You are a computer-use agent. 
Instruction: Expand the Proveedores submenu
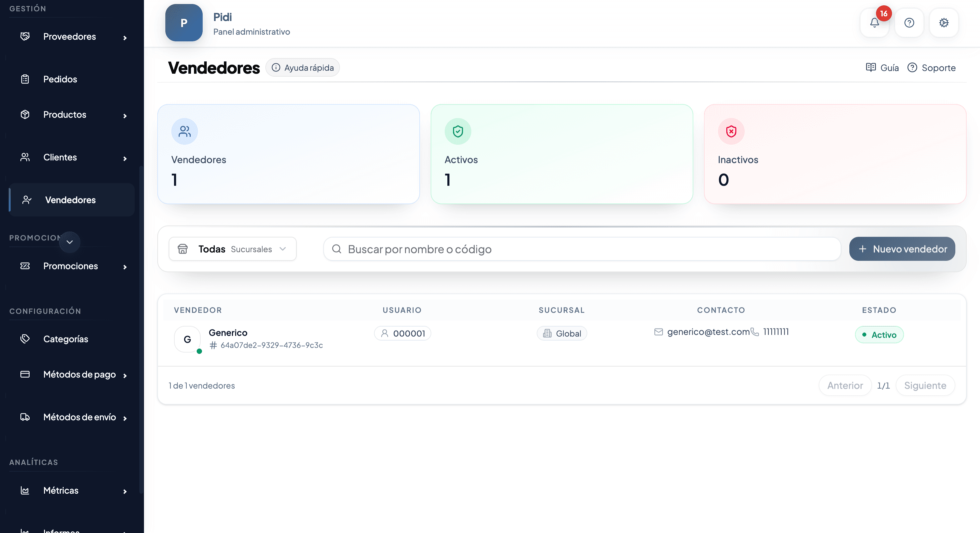(125, 37)
